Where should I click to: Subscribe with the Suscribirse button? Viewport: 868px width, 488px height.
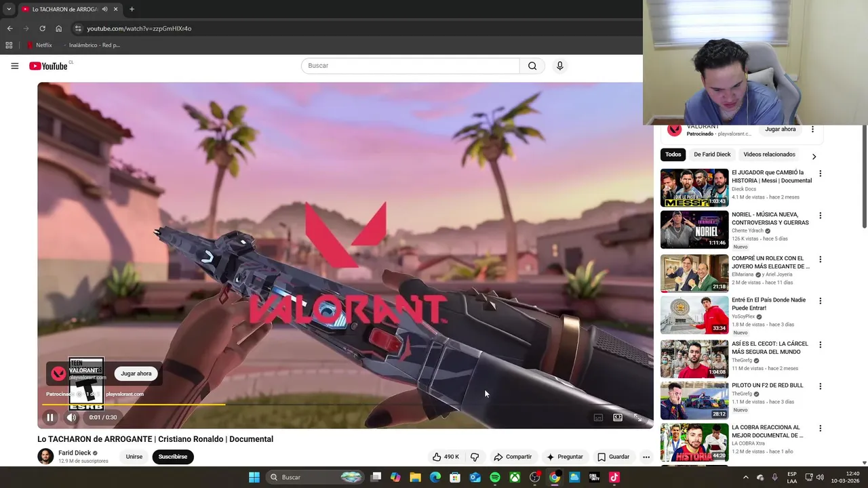pyautogui.click(x=173, y=457)
